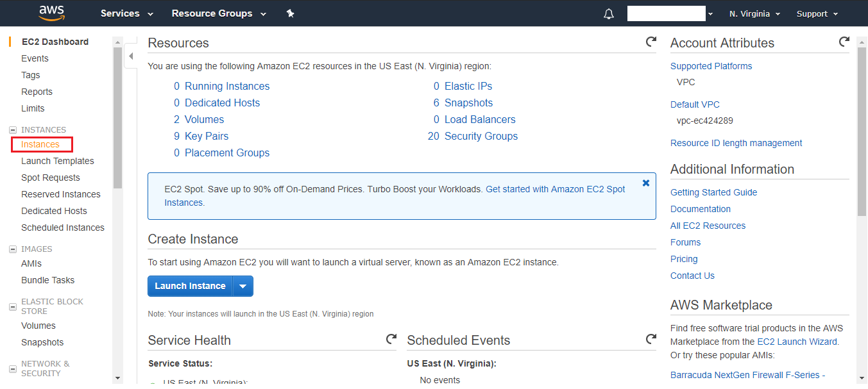Collapse the IMAGES sidebar section
This screenshot has height=389, width=868.
pyautogui.click(x=13, y=249)
